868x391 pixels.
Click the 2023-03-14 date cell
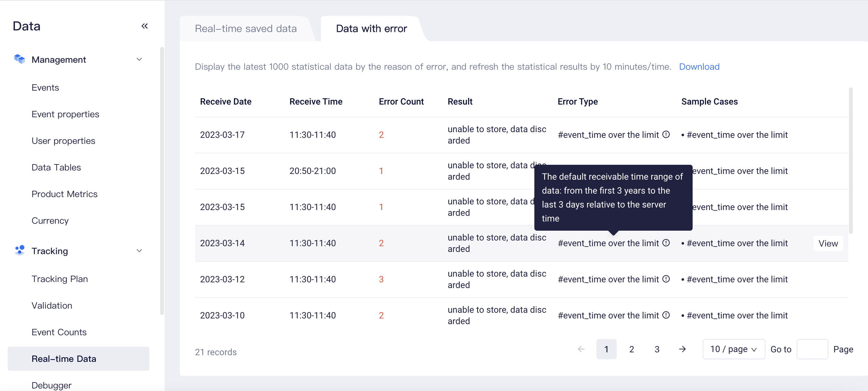click(223, 243)
